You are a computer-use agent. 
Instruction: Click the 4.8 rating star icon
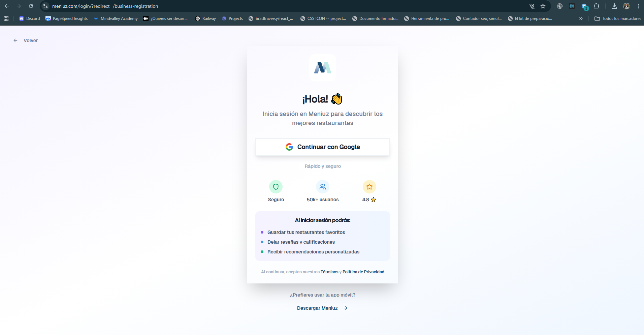tap(369, 186)
